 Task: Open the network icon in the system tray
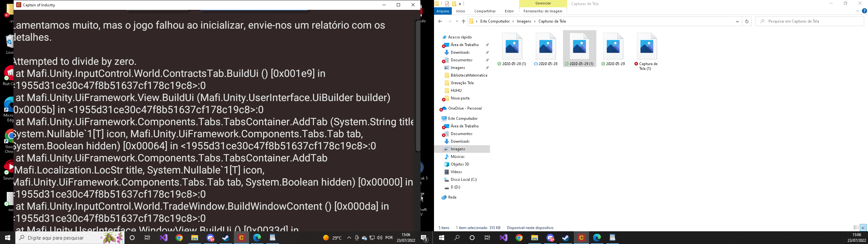point(372,238)
